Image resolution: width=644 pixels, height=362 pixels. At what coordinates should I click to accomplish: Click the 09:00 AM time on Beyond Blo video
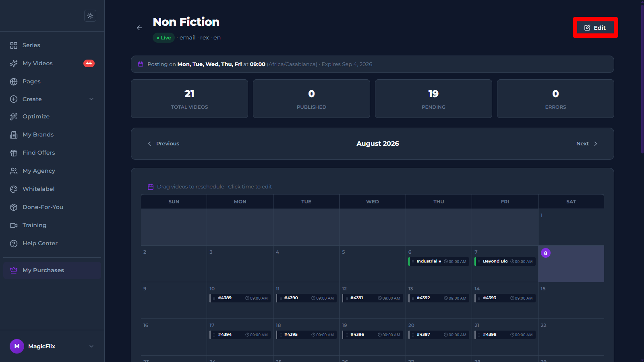522,262
